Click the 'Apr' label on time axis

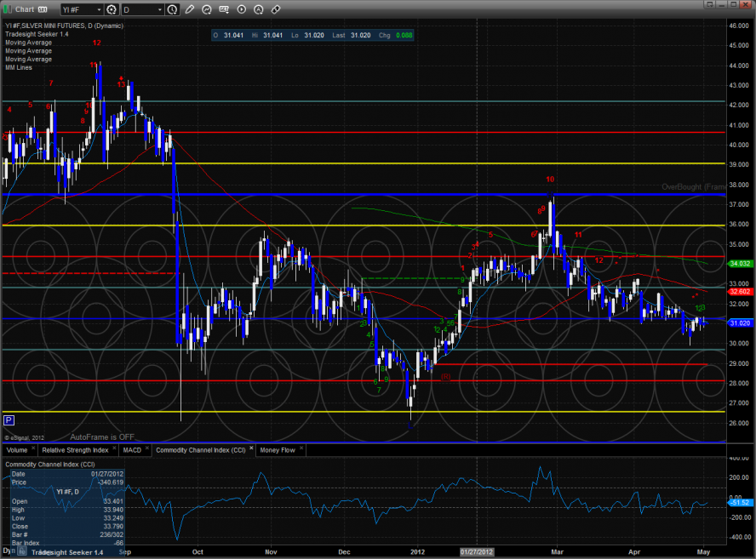pyautogui.click(x=634, y=552)
